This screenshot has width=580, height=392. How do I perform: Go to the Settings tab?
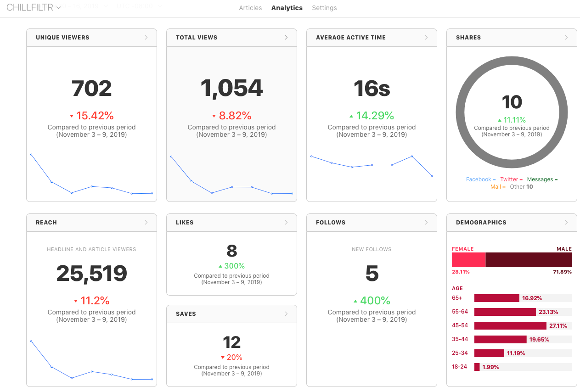324,8
